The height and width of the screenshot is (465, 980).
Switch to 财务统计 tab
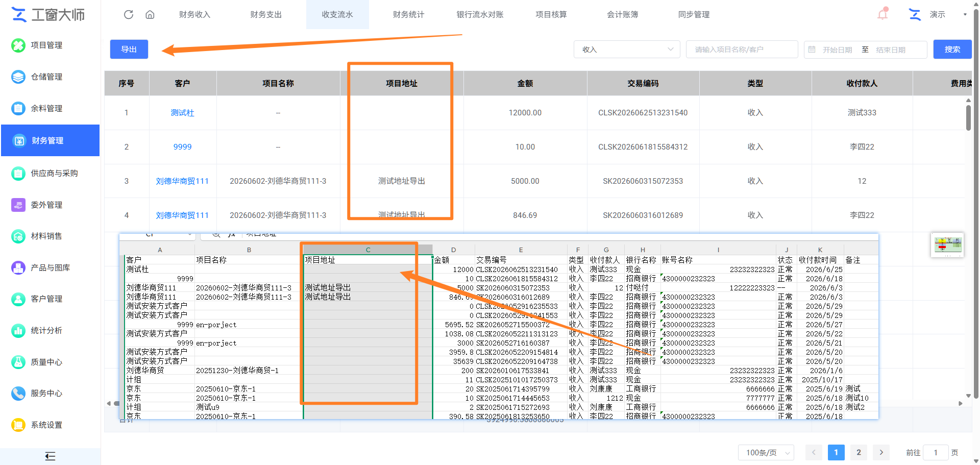pos(408,14)
